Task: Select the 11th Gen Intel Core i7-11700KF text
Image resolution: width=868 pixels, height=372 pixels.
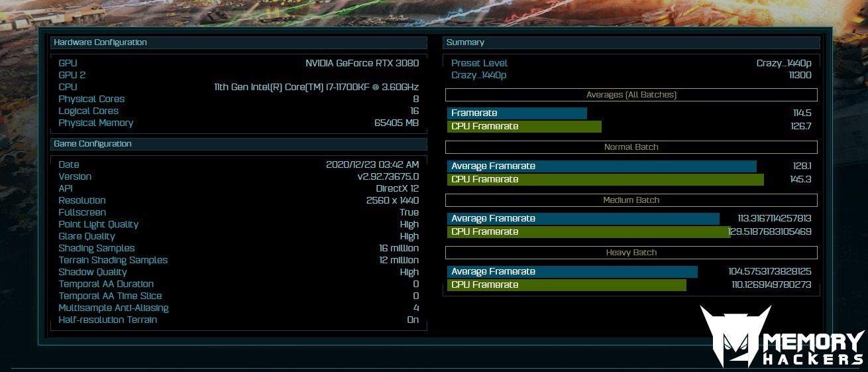Action: pos(317,88)
